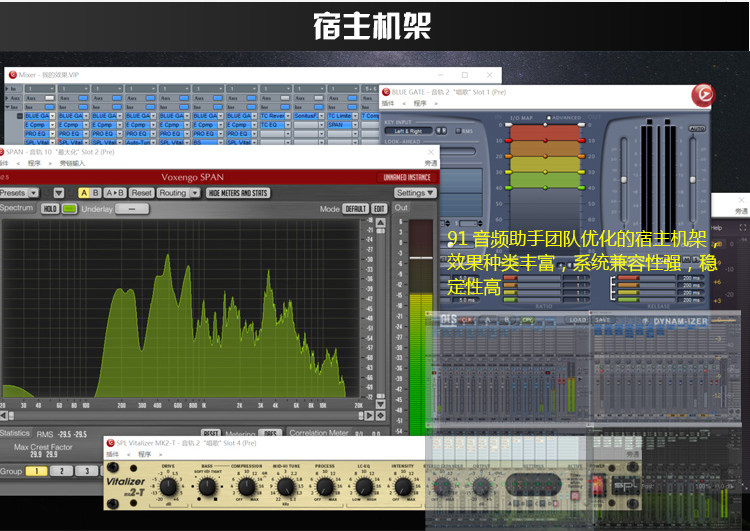
Task: Open the Routing dropdown menu
Action: [179, 193]
